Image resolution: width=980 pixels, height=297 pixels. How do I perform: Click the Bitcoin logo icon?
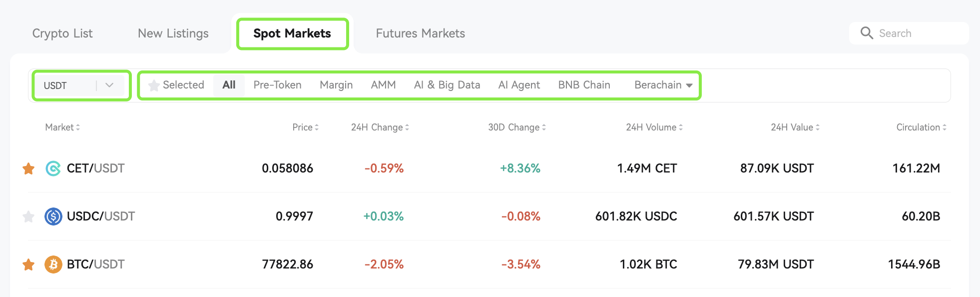coord(53,264)
